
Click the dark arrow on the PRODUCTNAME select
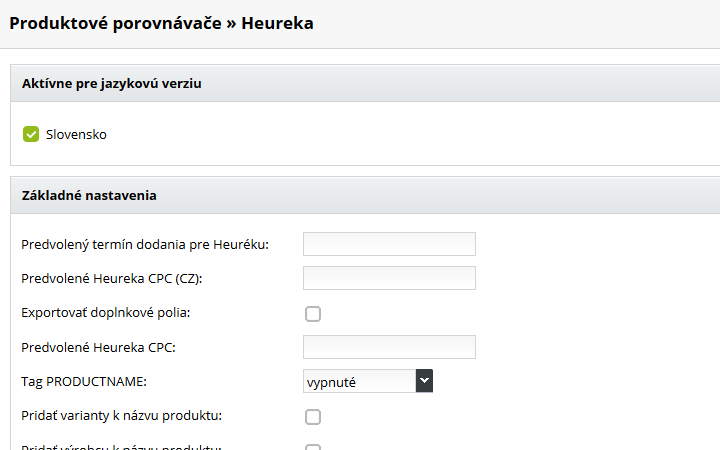click(424, 381)
